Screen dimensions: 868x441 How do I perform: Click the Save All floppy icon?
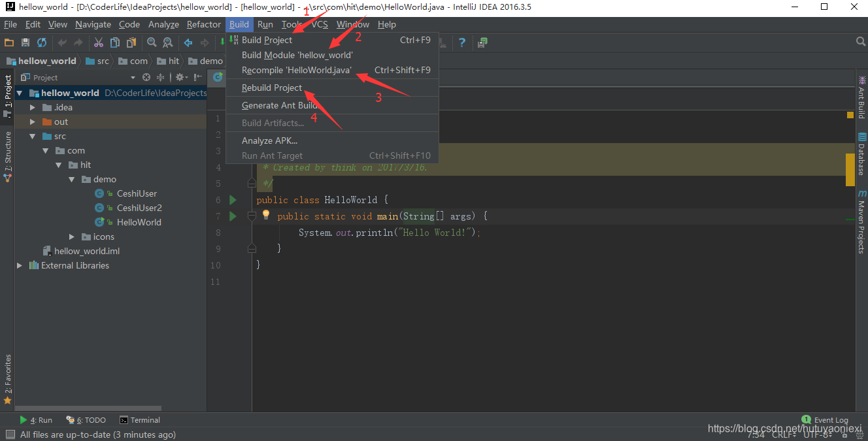[x=25, y=42]
